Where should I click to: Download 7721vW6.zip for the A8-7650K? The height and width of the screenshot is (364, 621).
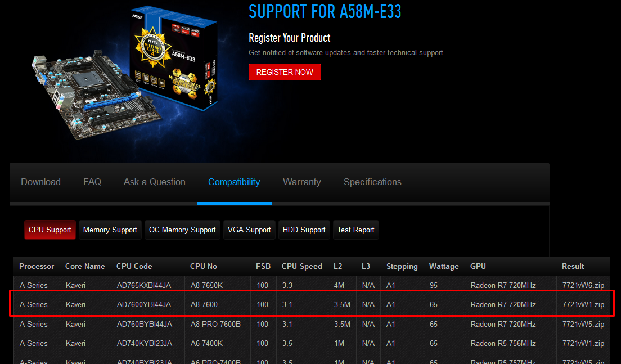coord(583,285)
